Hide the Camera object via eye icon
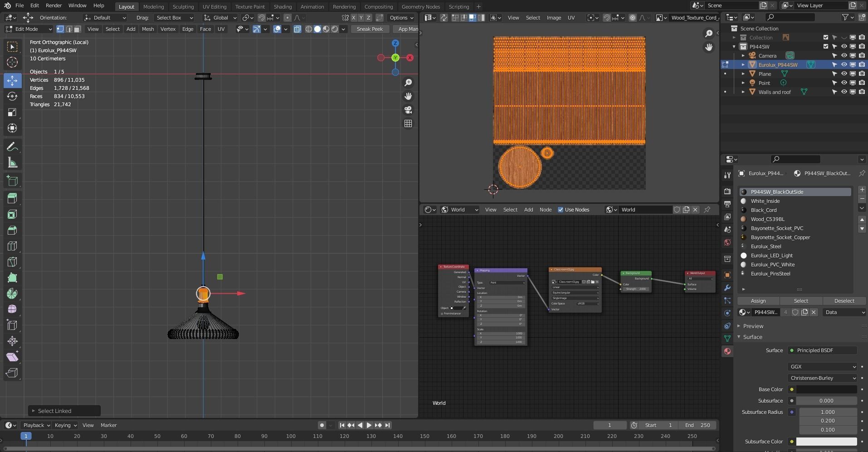The image size is (868, 452). (x=844, y=56)
